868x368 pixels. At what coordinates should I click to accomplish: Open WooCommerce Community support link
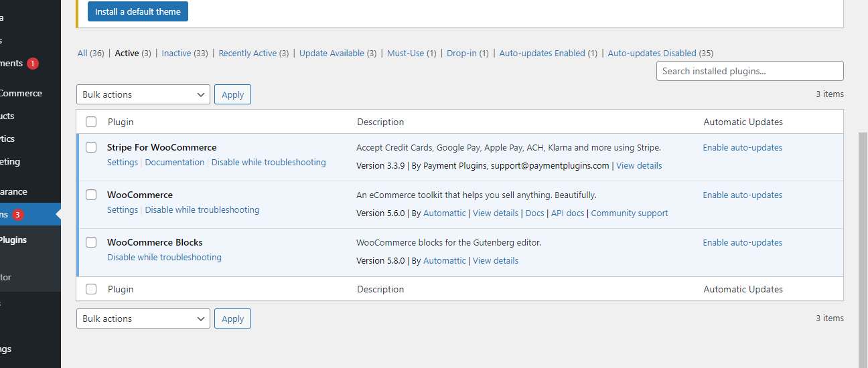(630, 213)
